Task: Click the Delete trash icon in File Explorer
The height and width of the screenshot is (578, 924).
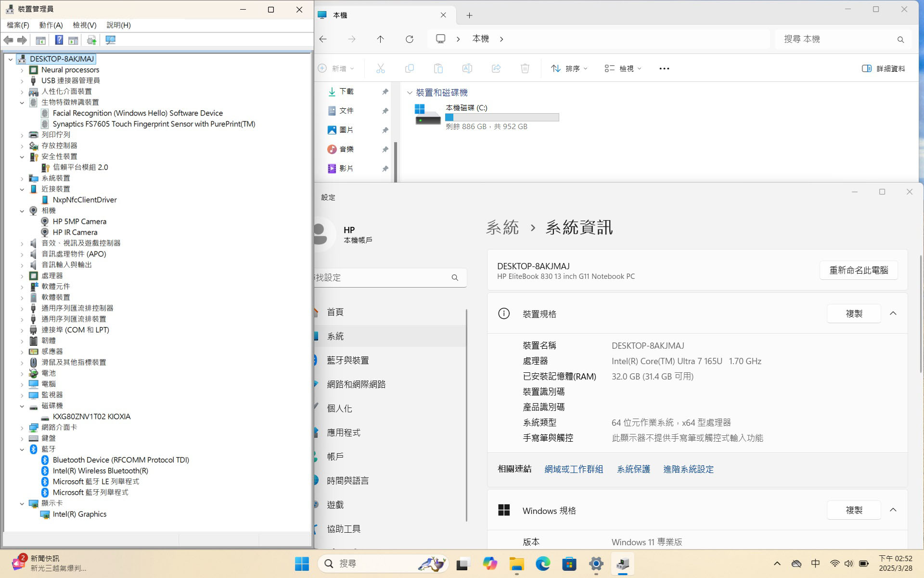Action: (x=525, y=68)
